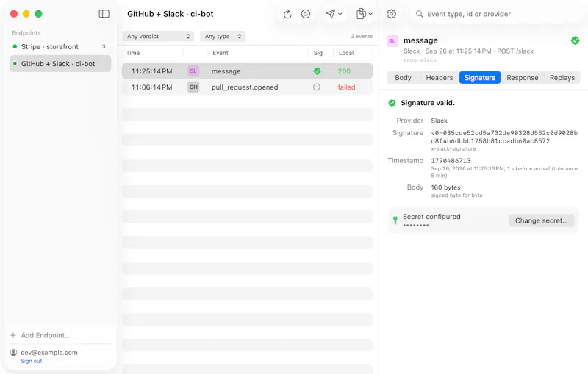Viewport: 588px width, 374px height.
Task: Click the Signature valid checkmark icon
Action: [x=392, y=103]
